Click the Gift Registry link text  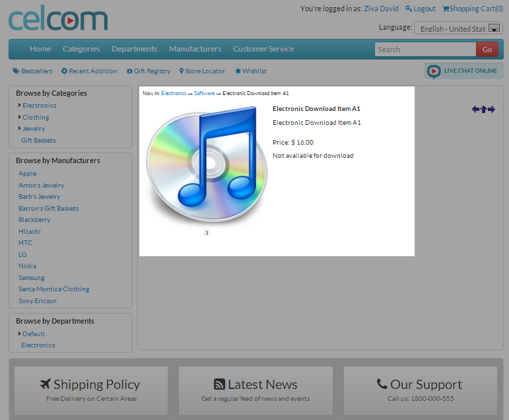pos(152,71)
